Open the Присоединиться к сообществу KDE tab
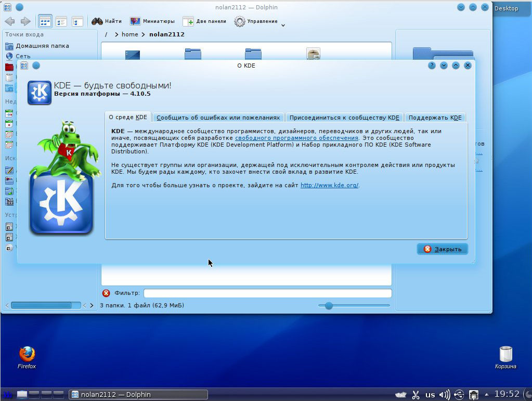 344,118
